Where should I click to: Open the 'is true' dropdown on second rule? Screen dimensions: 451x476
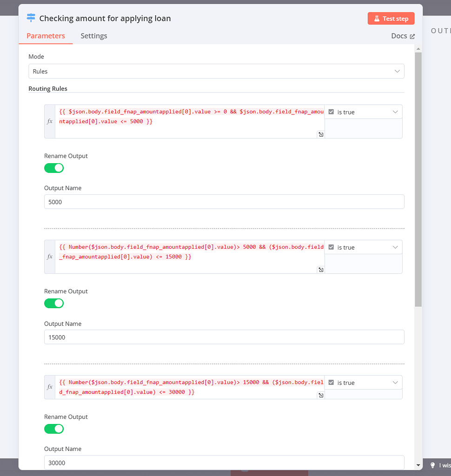pos(395,247)
